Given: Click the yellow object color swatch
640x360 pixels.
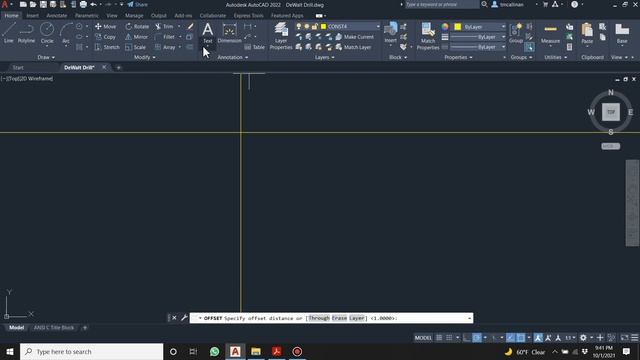Looking at the screenshot, I should tap(458, 27).
